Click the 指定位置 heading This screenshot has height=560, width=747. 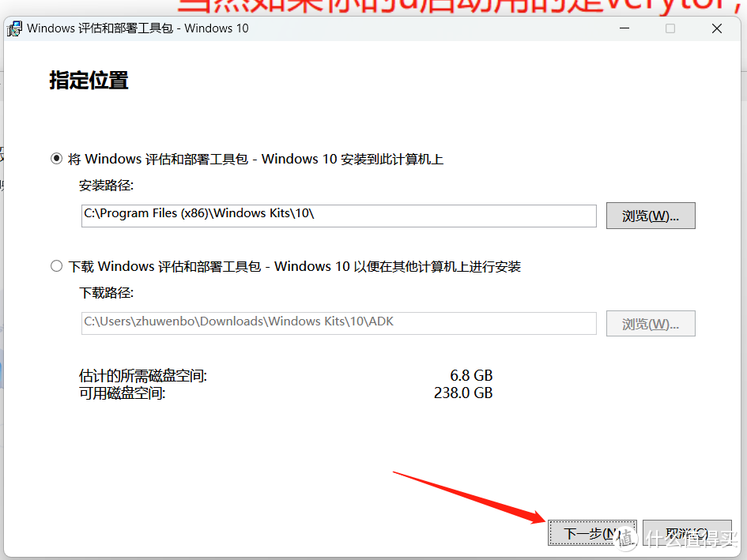coord(89,80)
